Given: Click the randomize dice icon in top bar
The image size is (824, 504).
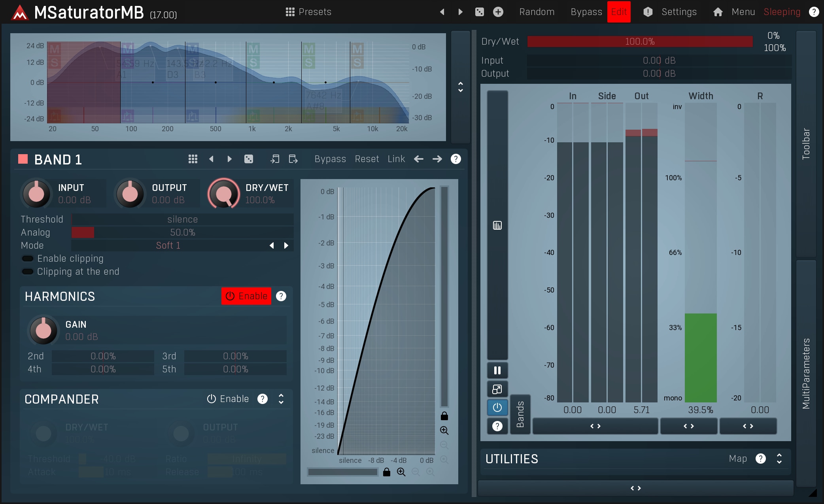Looking at the screenshot, I should (479, 12).
